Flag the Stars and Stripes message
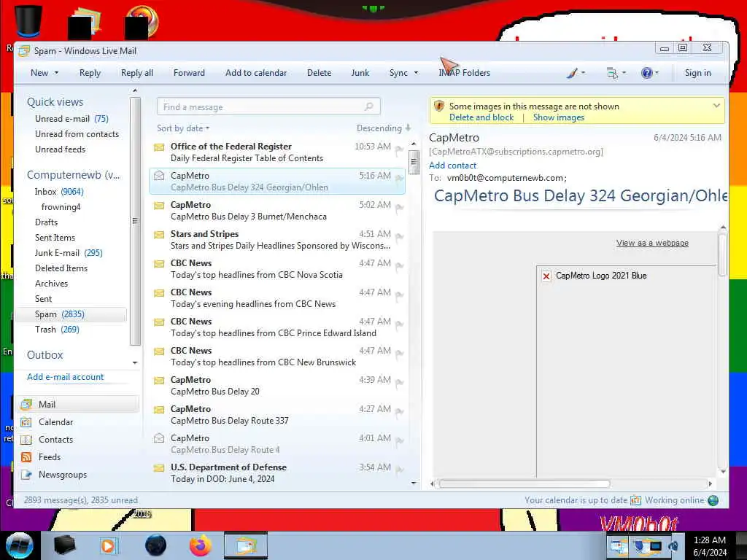This screenshot has width=747, height=560. pos(400,237)
